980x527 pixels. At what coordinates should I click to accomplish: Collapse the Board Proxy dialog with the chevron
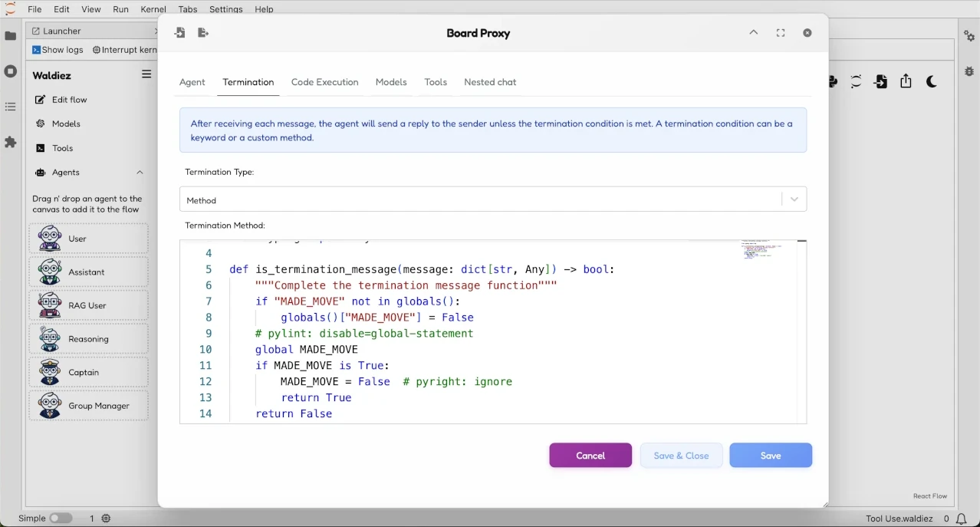pyautogui.click(x=753, y=33)
